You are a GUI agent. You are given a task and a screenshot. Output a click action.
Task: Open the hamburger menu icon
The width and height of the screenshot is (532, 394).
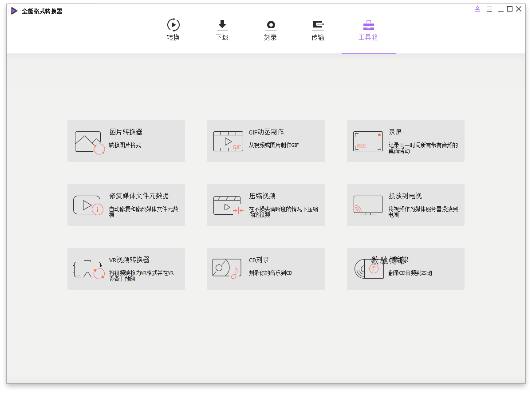coord(489,9)
